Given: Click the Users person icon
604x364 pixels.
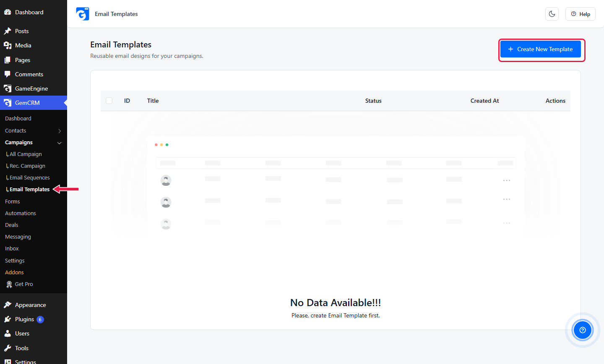Looking at the screenshot, I should (x=8, y=333).
